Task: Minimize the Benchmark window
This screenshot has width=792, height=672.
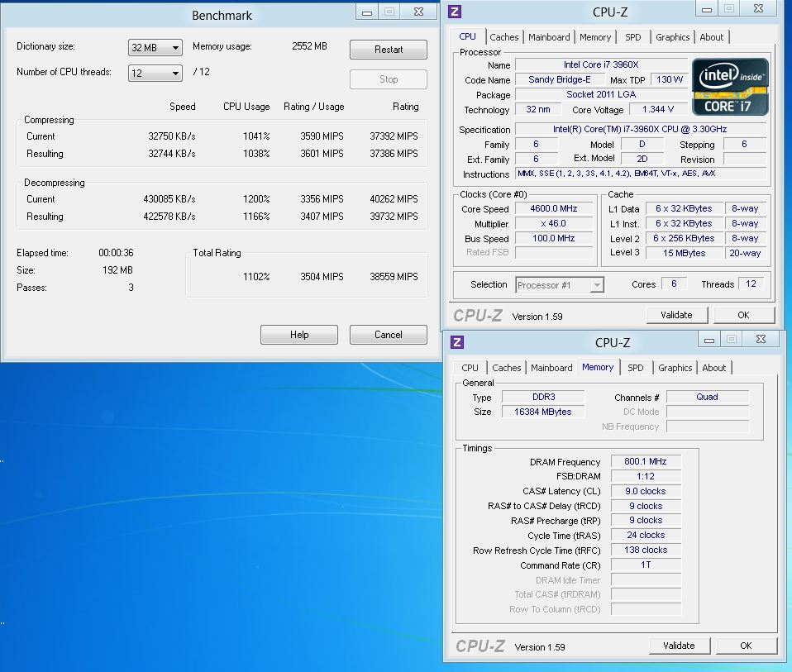Action: point(367,12)
